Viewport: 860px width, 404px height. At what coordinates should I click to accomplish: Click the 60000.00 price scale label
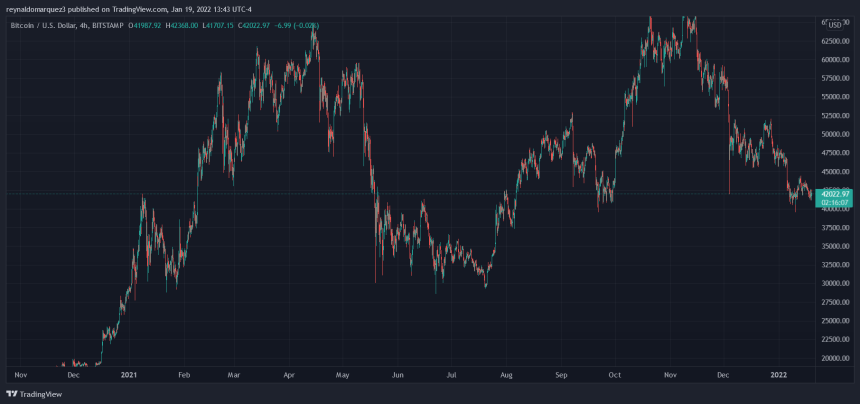pos(836,59)
